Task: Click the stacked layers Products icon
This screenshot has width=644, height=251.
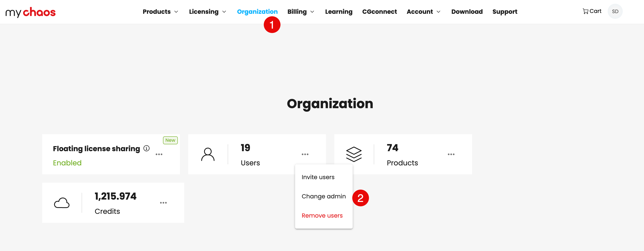Action: (x=354, y=154)
